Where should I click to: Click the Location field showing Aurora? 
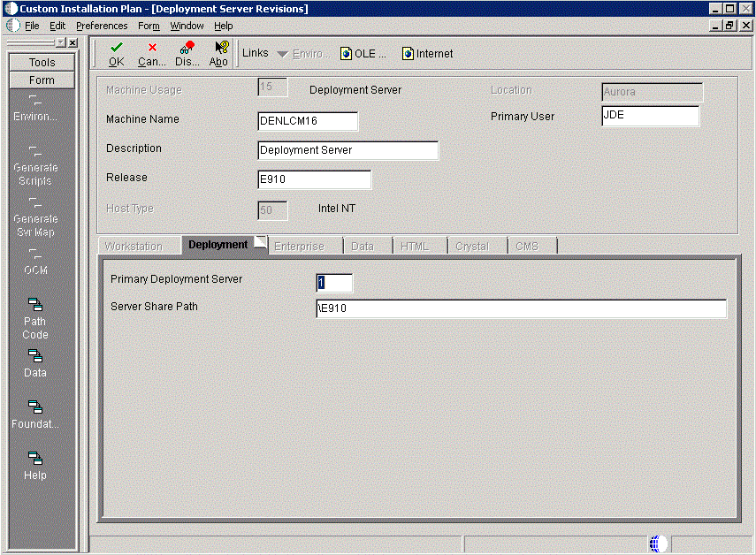(x=653, y=92)
